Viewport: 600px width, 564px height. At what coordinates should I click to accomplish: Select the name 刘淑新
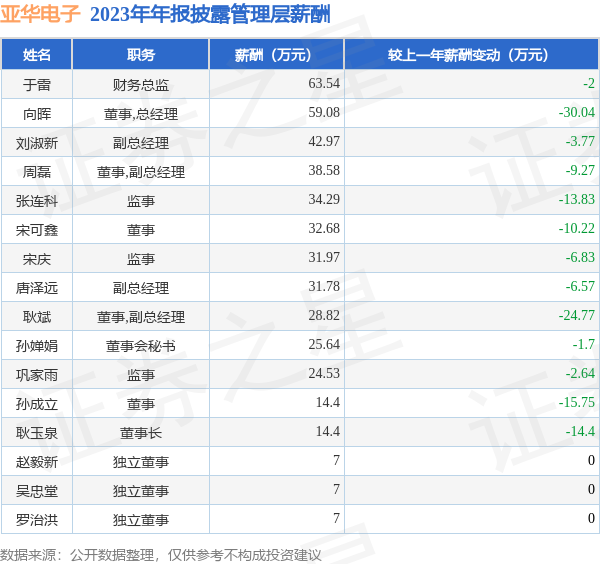pyautogui.click(x=37, y=143)
